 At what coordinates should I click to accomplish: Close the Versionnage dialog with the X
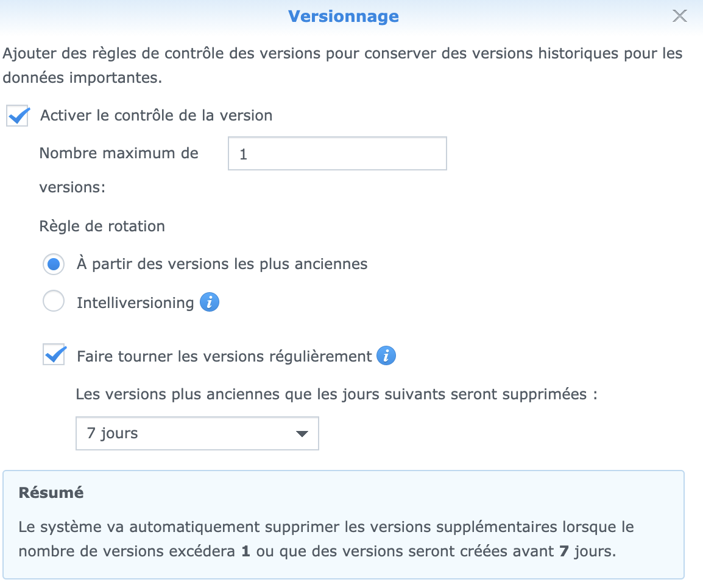click(x=679, y=16)
